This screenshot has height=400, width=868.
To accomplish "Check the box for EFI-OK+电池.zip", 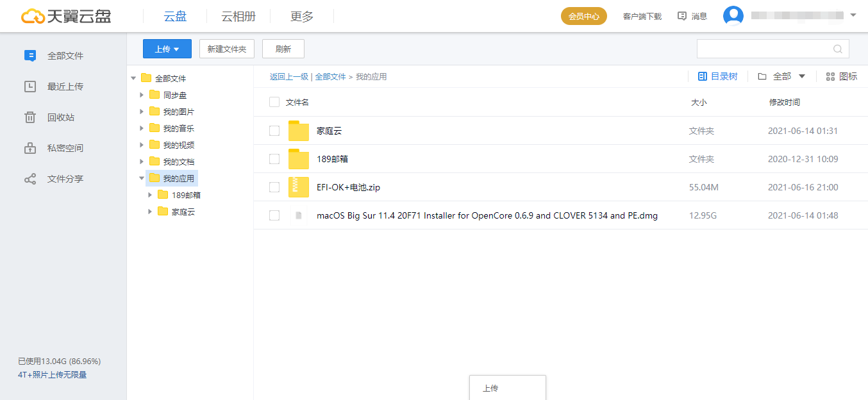I will (x=274, y=187).
